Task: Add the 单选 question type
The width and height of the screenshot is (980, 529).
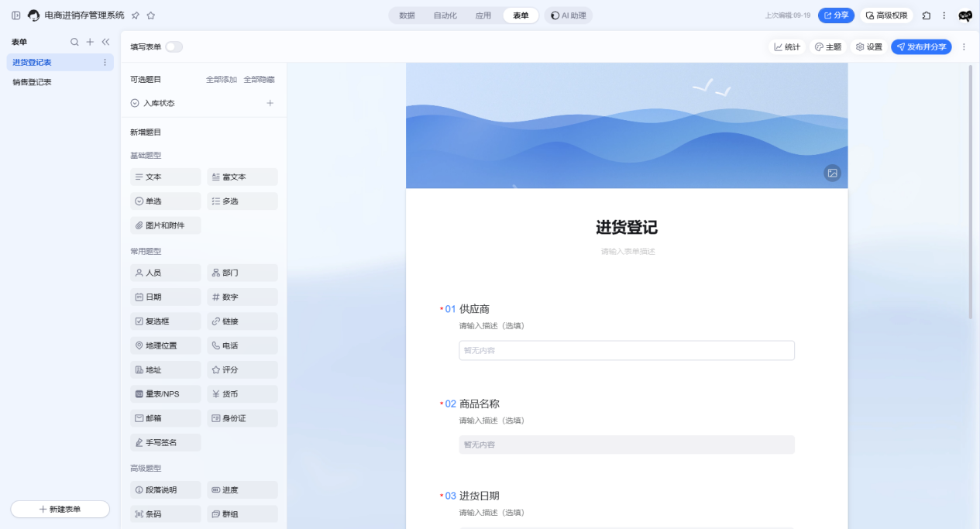Action: tap(165, 201)
